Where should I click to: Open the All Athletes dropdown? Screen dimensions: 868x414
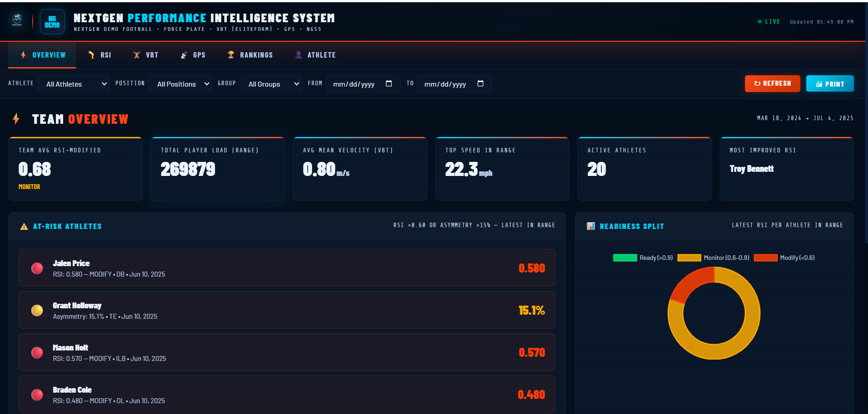(x=74, y=84)
